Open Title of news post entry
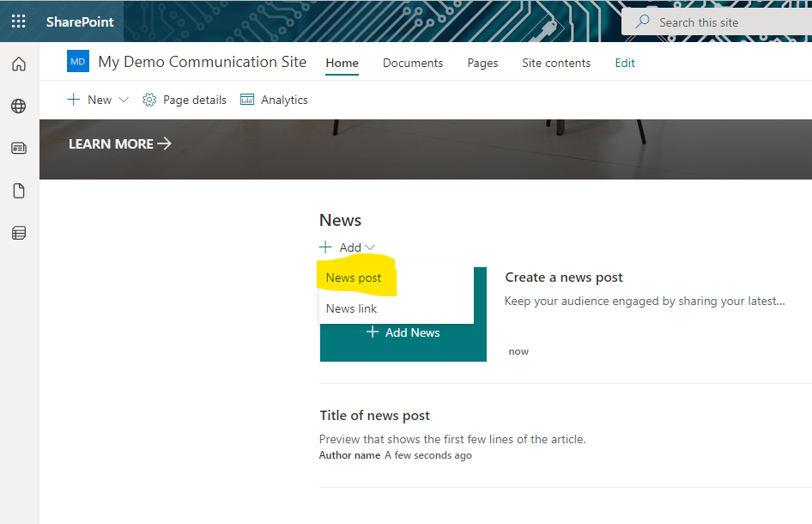This screenshot has height=524, width=812. click(375, 416)
